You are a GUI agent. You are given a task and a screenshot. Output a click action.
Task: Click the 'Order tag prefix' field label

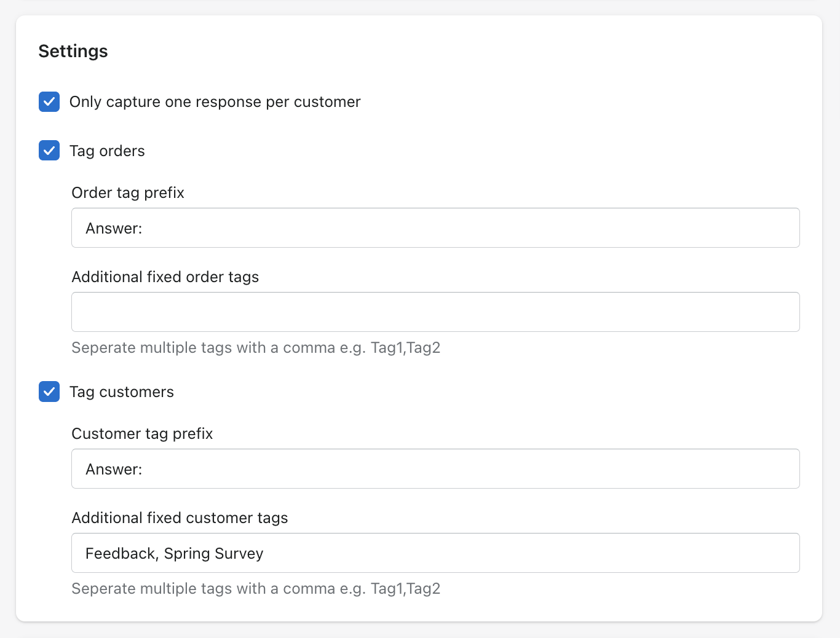coord(128,193)
